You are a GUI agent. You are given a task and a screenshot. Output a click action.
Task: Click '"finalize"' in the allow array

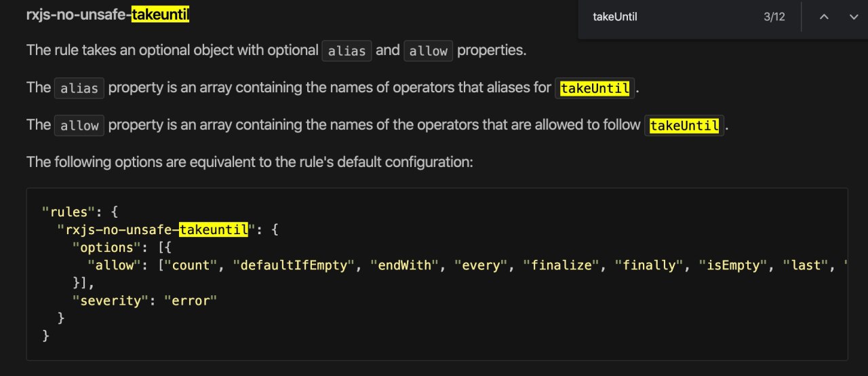[x=561, y=265]
